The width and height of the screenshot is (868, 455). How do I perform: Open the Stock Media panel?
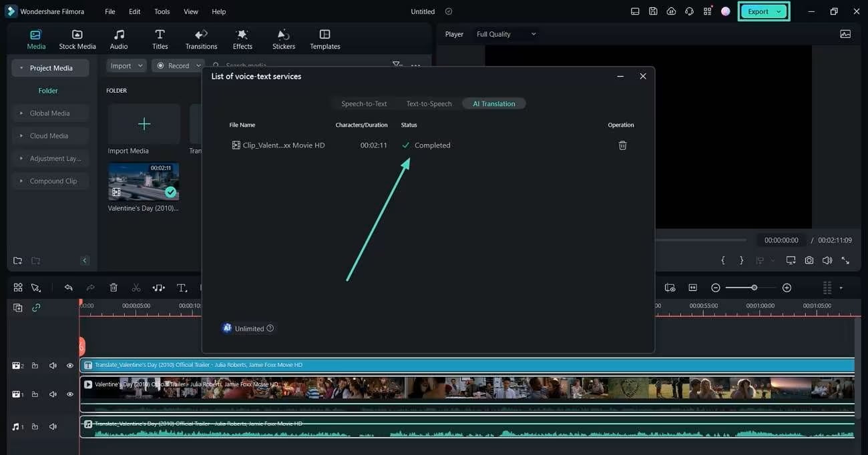[77, 39]
